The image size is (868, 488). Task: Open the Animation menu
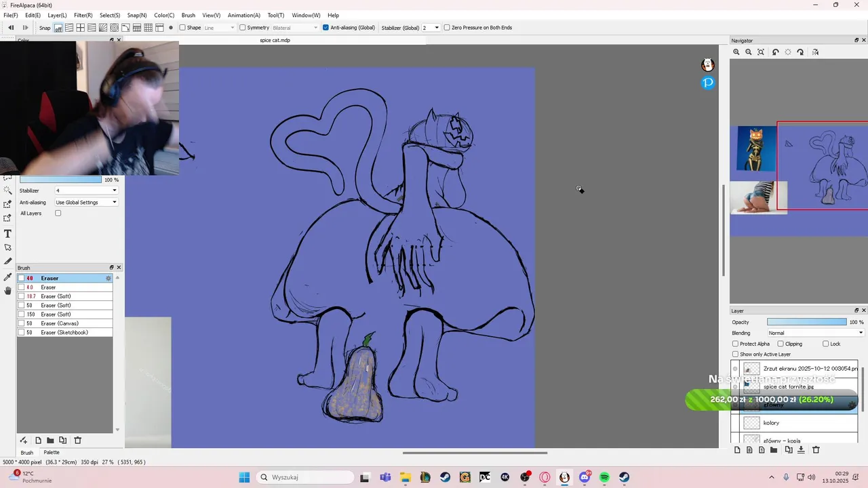coord(243,15)
